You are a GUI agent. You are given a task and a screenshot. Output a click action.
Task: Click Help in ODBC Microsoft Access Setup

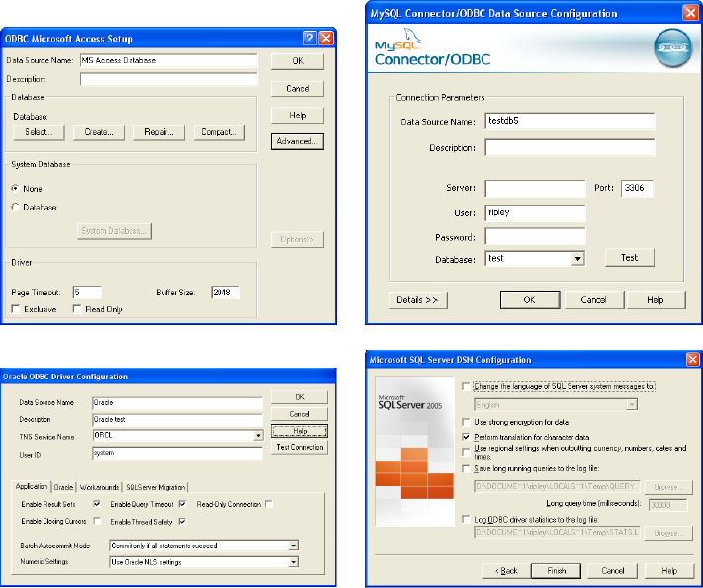pos(298,116)
